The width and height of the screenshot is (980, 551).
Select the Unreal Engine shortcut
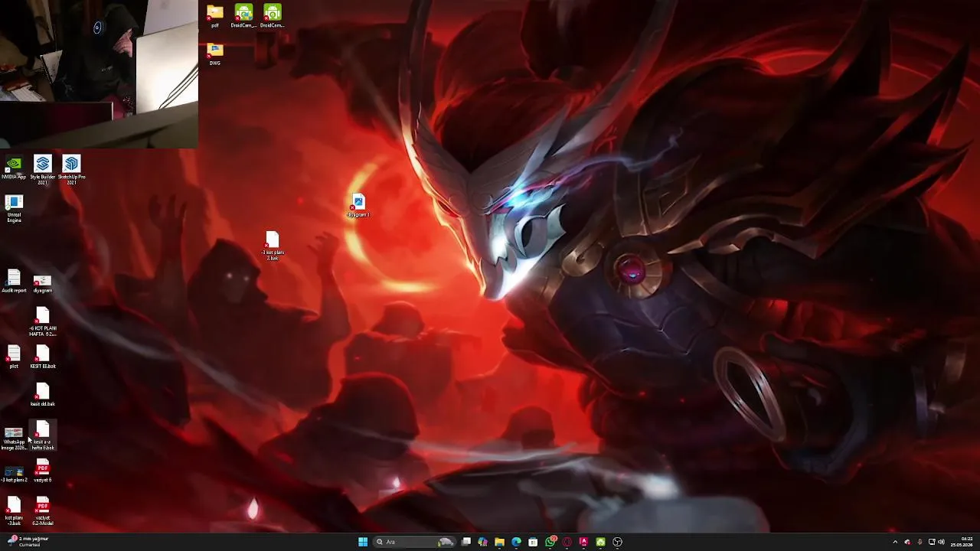tap(14, 208)
